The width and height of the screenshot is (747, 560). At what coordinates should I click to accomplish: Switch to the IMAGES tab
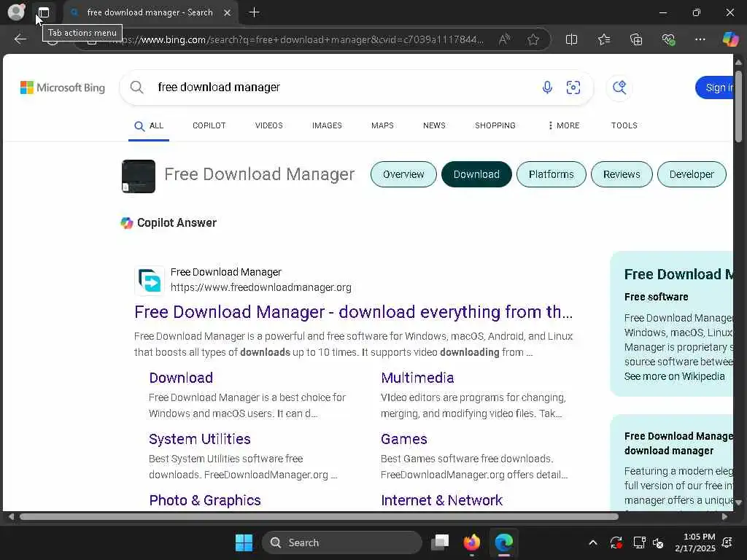[327, 125]
